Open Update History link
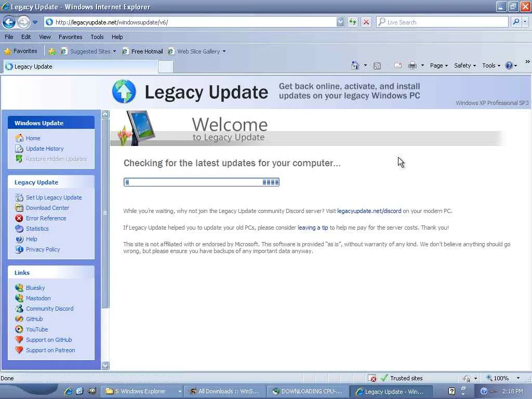The width and height of the screenshot is (532, 399). point(45,149)
